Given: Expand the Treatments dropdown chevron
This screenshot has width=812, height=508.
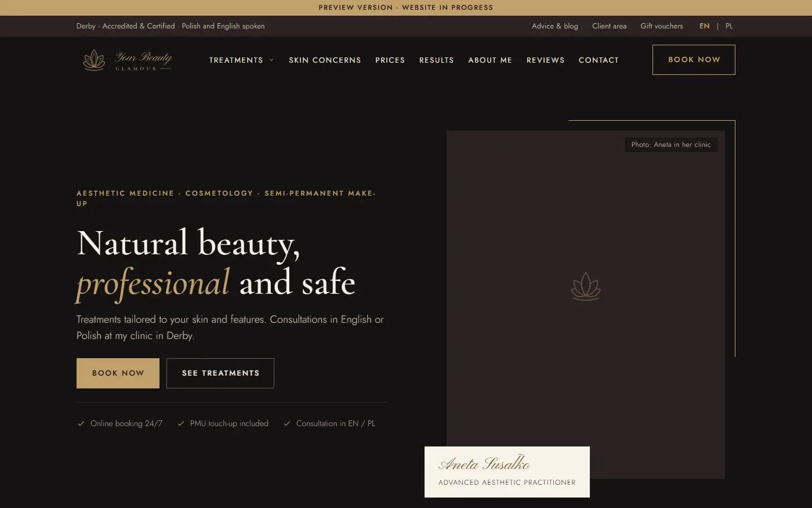Looking at the screenshot, I should (x=271, y=60).
